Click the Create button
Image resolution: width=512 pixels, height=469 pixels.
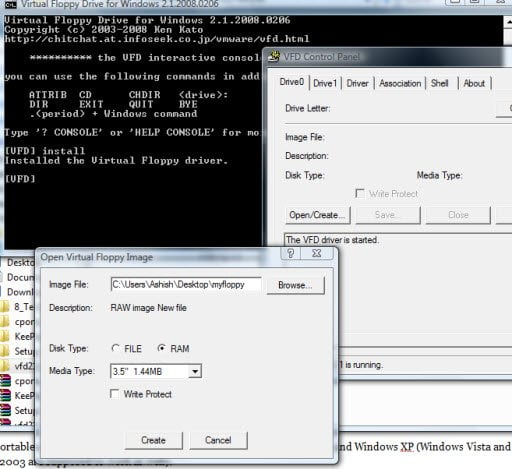click(154, 440)
